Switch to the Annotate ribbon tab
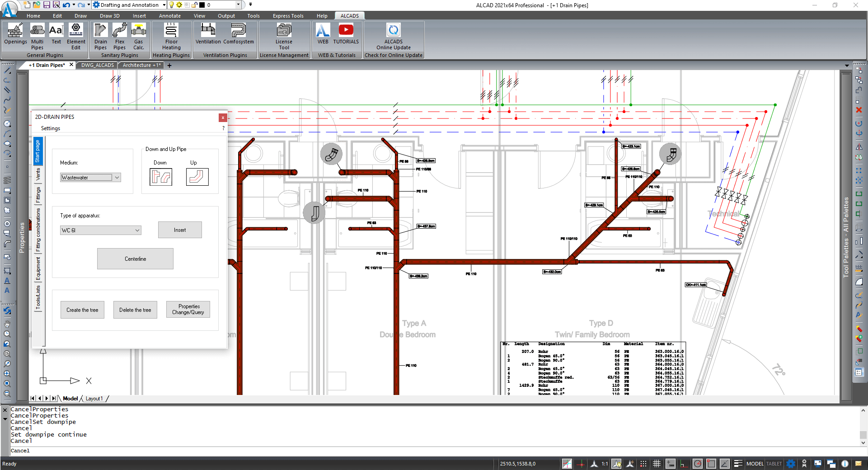The width and height of the screenshot is (868, 470). tap(169, 16)
